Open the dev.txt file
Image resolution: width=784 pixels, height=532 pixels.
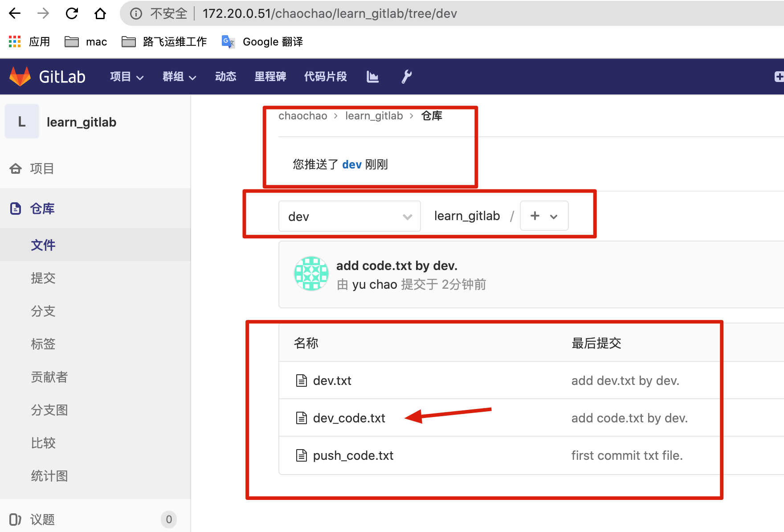tap(332, 381)
